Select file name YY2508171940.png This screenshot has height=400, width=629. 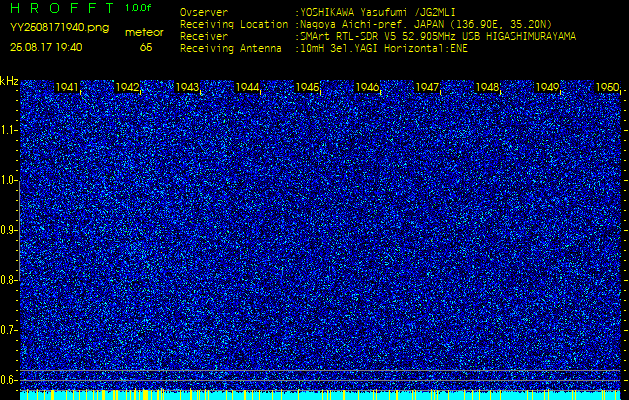pyautogui.click(x=59, y=28)
